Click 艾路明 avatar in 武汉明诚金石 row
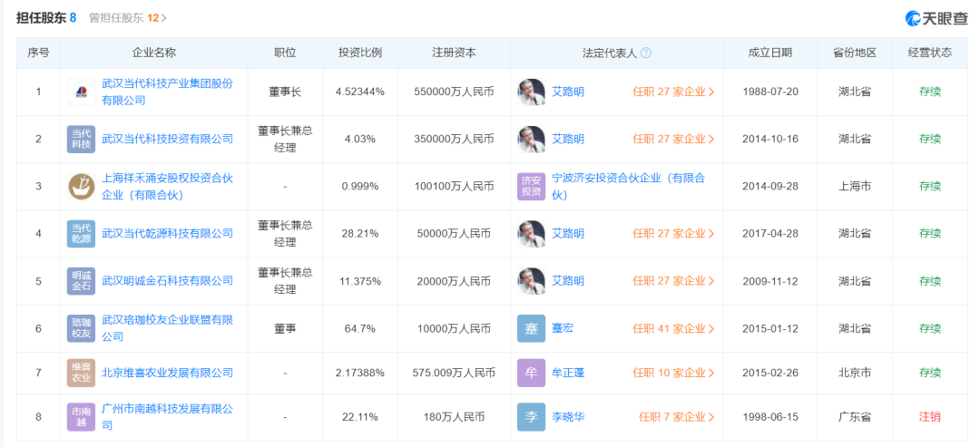The width and height of the screenshot is (980, 447). [531, 281]
